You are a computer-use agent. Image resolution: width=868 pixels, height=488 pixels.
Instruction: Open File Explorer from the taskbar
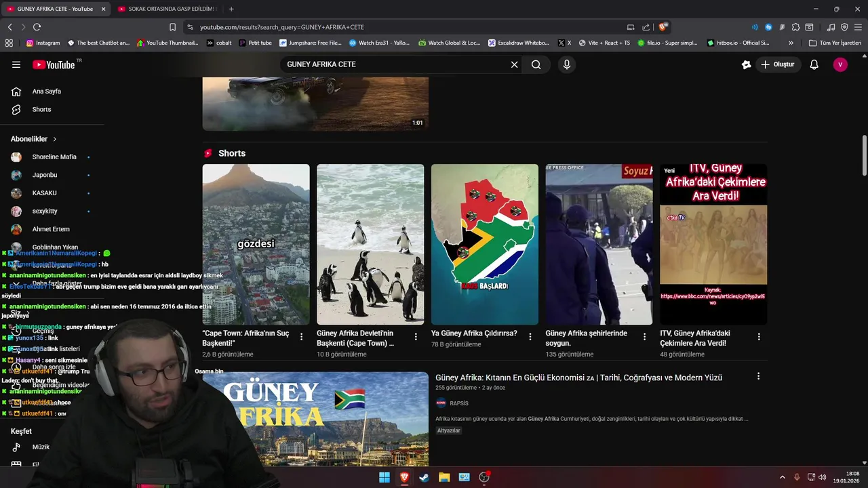point(444,477)
